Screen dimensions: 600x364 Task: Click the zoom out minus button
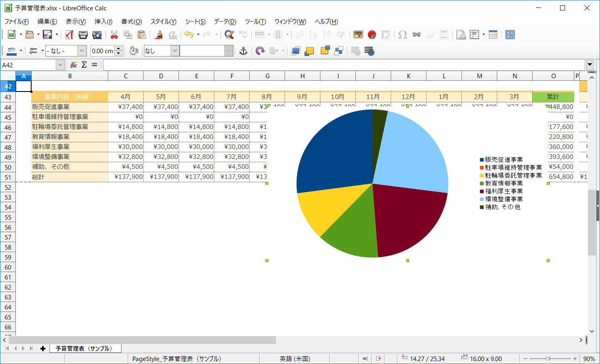point(526,359)
